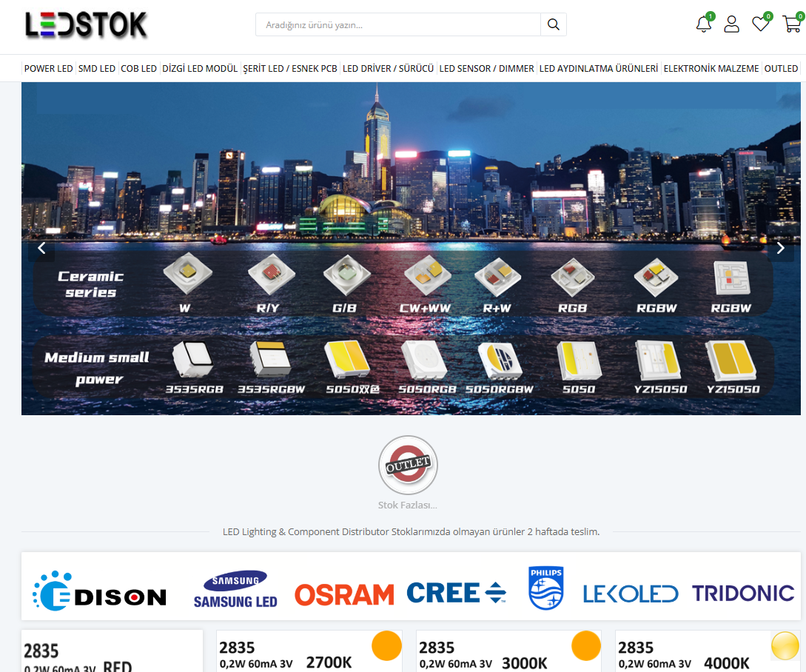Select the OSRAM brand logo
Image resolution: width=806 pixels, height=672 pixels.
344,594
